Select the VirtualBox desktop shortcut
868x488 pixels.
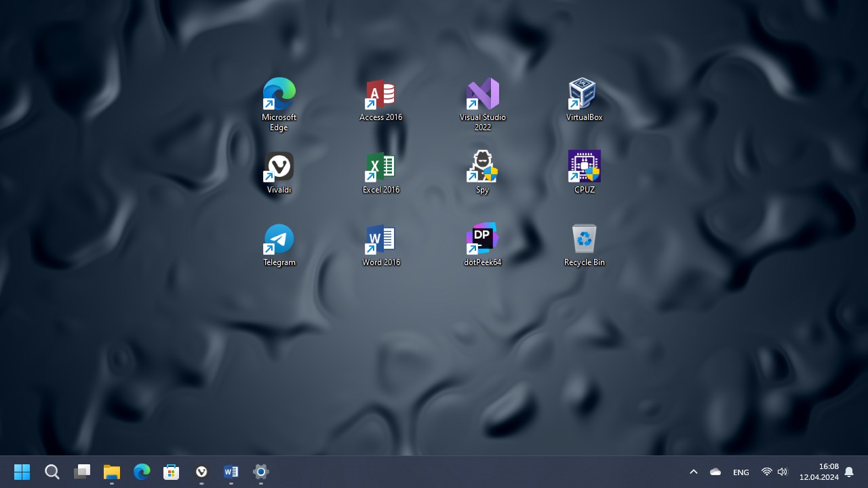coord(585,100)
